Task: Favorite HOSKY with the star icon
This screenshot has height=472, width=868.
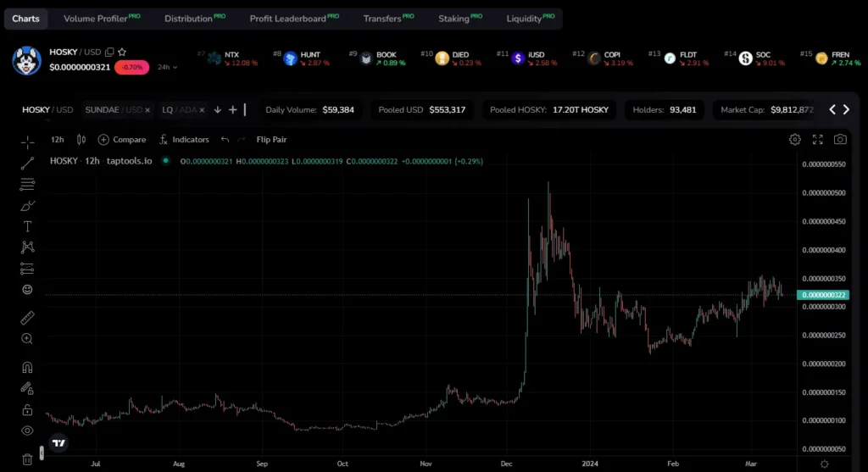Action: click(122, 52)
